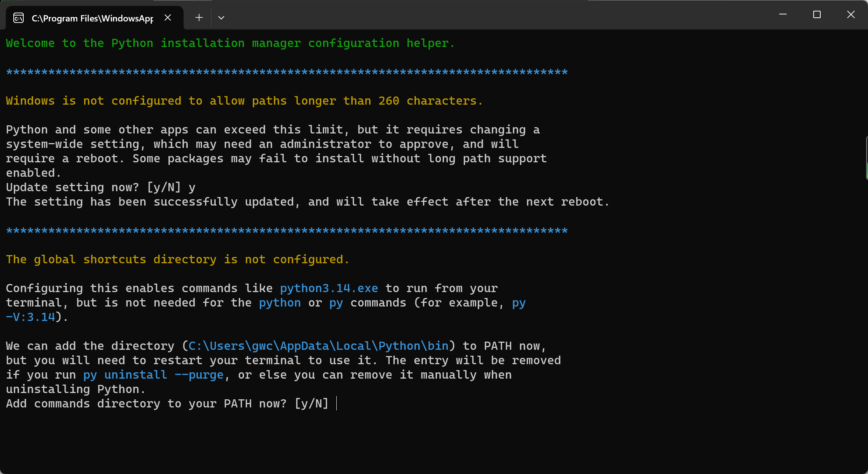Close the terminal window
Viewport: 868px width, 474px height.
click(x=851, y=15)
